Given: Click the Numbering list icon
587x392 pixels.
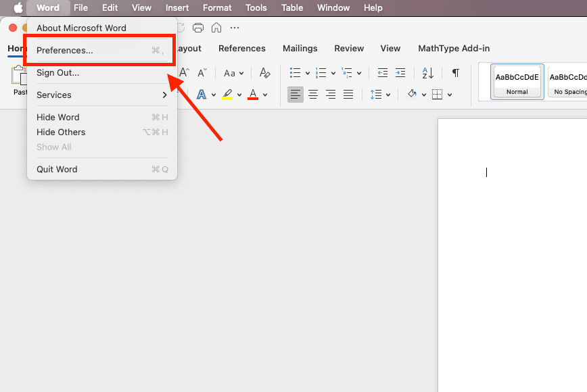Looking at the screenshot, I should click(321, 72).
